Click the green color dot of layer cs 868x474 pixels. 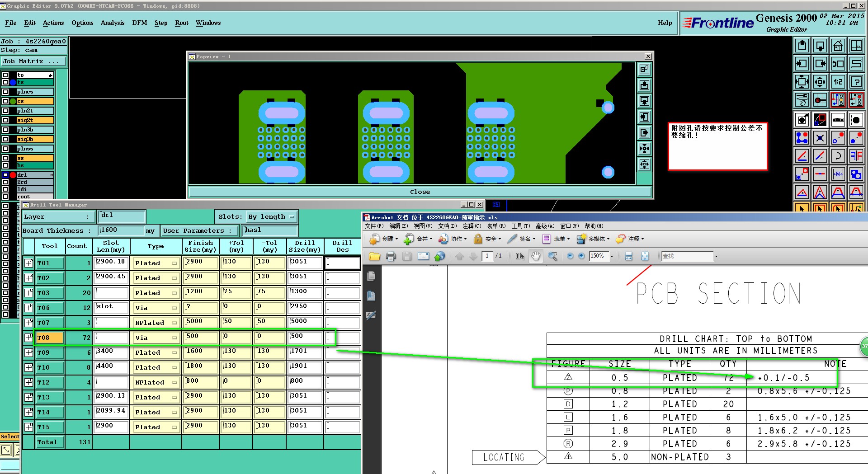(x=13, y=101)
